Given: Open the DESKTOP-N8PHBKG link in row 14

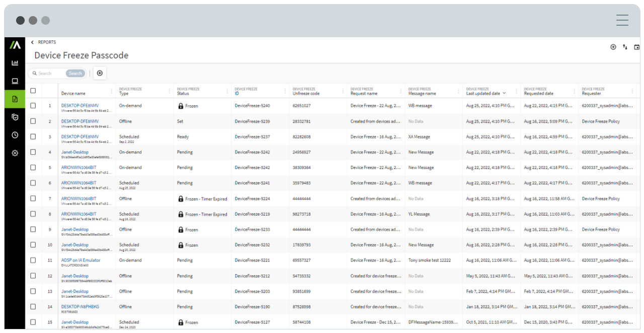Looking at the screenshot, I should [x=80, y=307].
